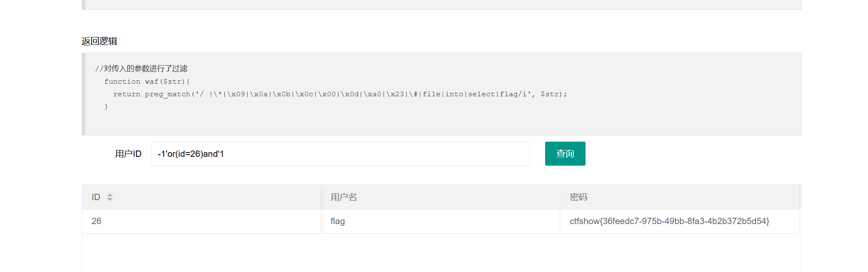Select the ctfshow flag password cell
The image size is (868, 272).
[679, 221]
